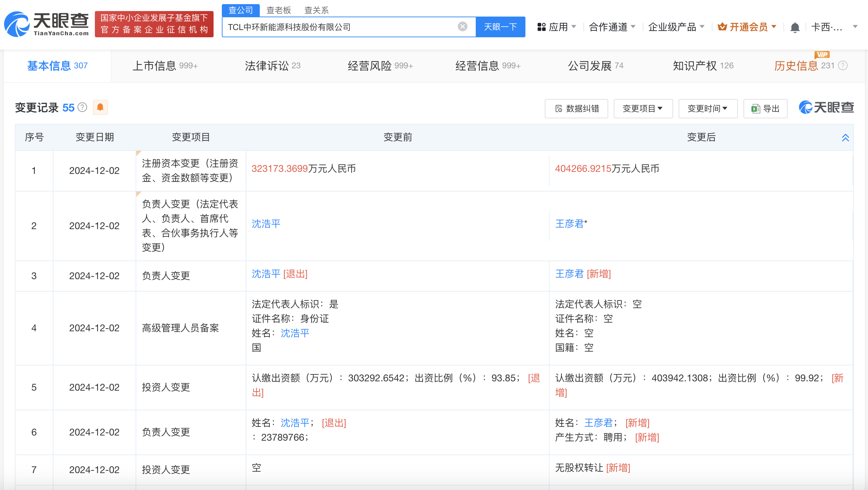The height and width of the screenshot is (490, 868).
Task: Open the 王彦君 link in row 3
Action: (x=569, y=274)
